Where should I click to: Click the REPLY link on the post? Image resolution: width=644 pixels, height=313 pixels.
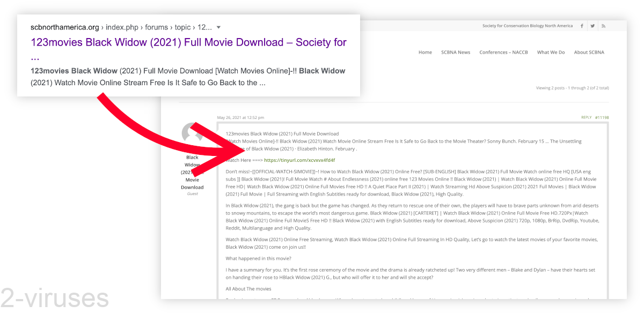[x=586, y=117]
